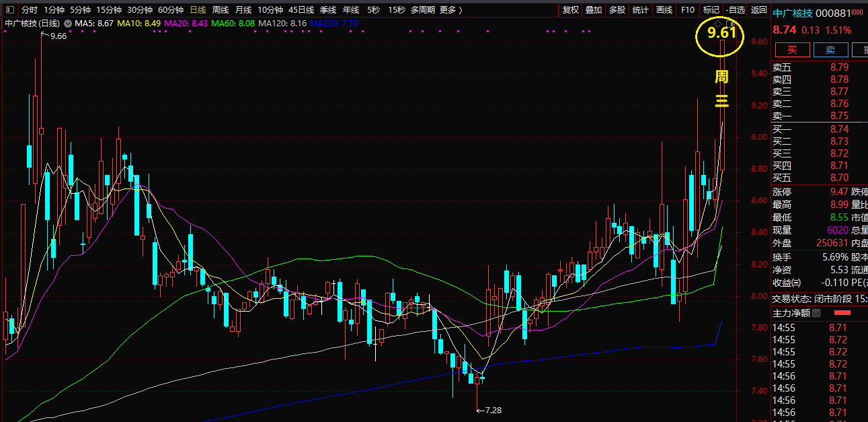Viewport: 868px width, 422px height.
Task: Click the MA5: 8.67 indicator label
Action: [93, 24]
